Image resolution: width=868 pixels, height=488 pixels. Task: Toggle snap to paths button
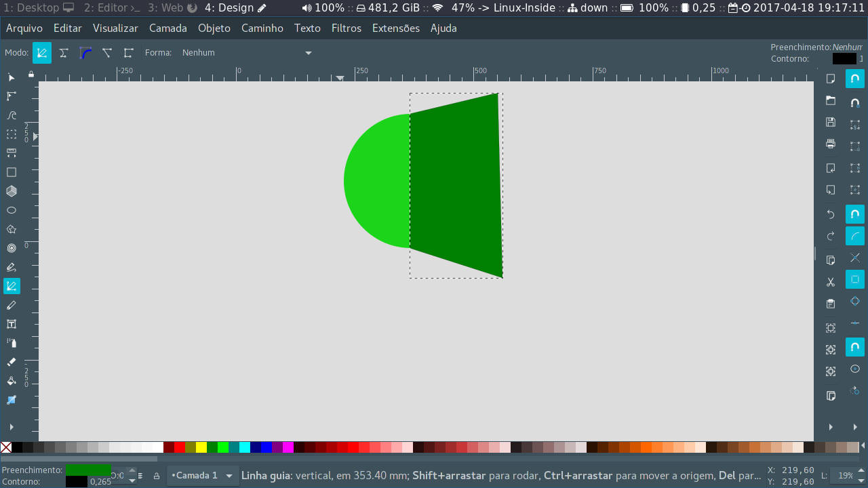(855, 236)
